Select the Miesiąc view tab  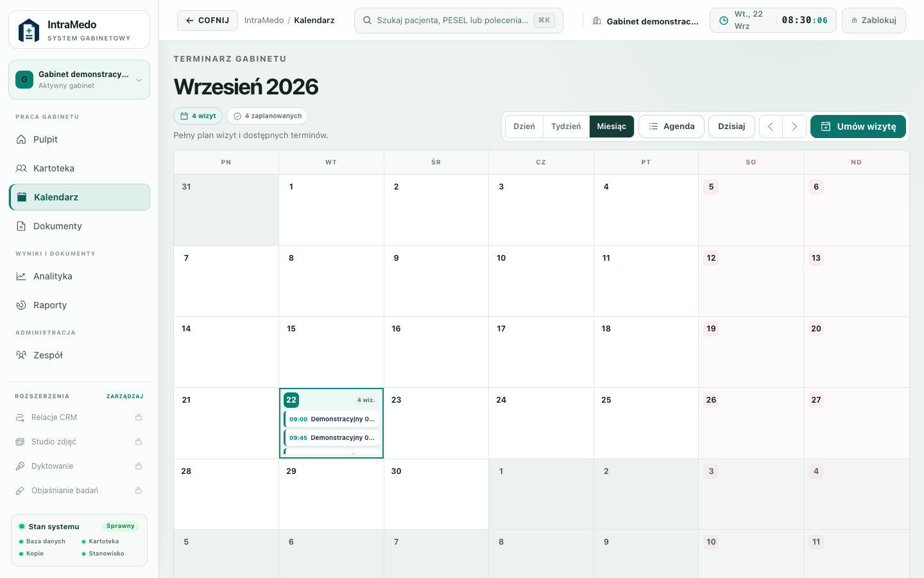click(612, 127)
